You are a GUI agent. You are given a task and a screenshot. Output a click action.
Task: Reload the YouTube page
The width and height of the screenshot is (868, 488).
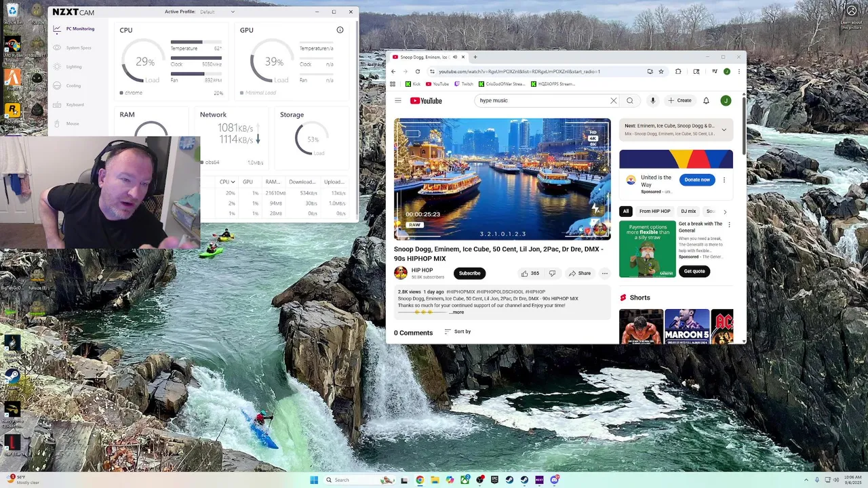coord(418,71)
